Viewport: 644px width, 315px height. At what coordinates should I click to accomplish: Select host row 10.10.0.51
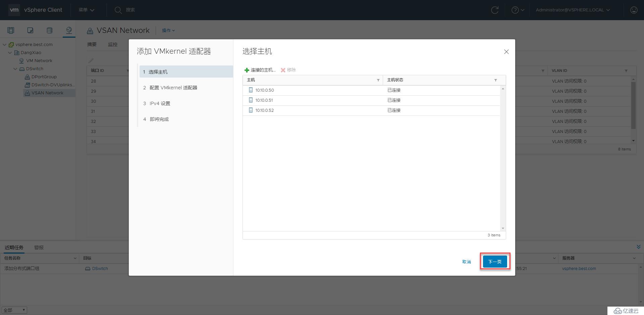(371, 100)
